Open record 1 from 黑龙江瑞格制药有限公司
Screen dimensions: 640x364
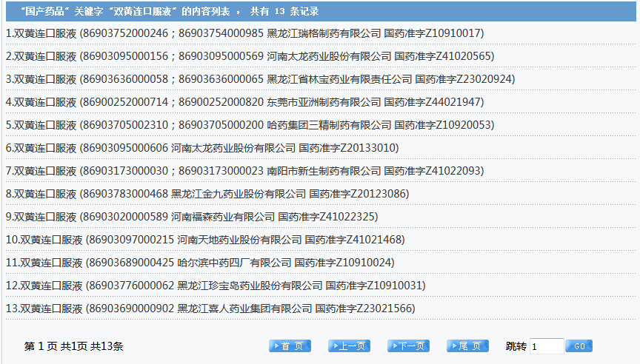[x=245, y=33]
